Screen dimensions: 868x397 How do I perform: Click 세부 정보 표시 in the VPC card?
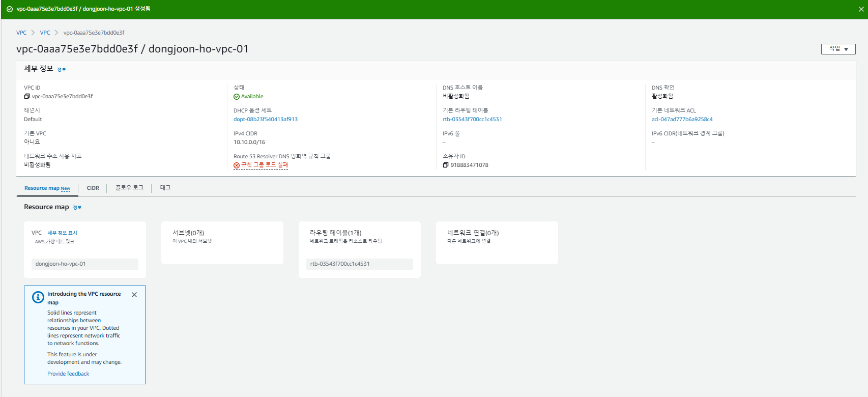[x=62, y=233]
